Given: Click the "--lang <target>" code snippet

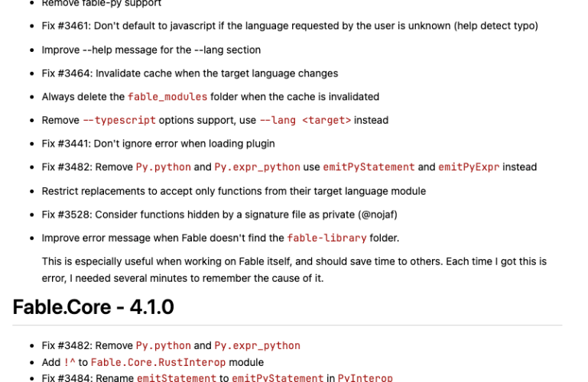Looking at the screenshot, I should pos(305,120).
